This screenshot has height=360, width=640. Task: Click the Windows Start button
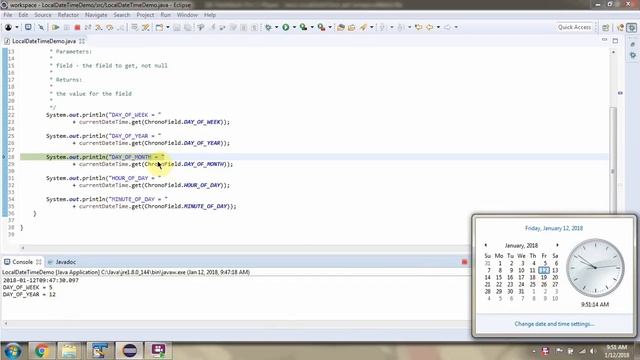point(13,351)
